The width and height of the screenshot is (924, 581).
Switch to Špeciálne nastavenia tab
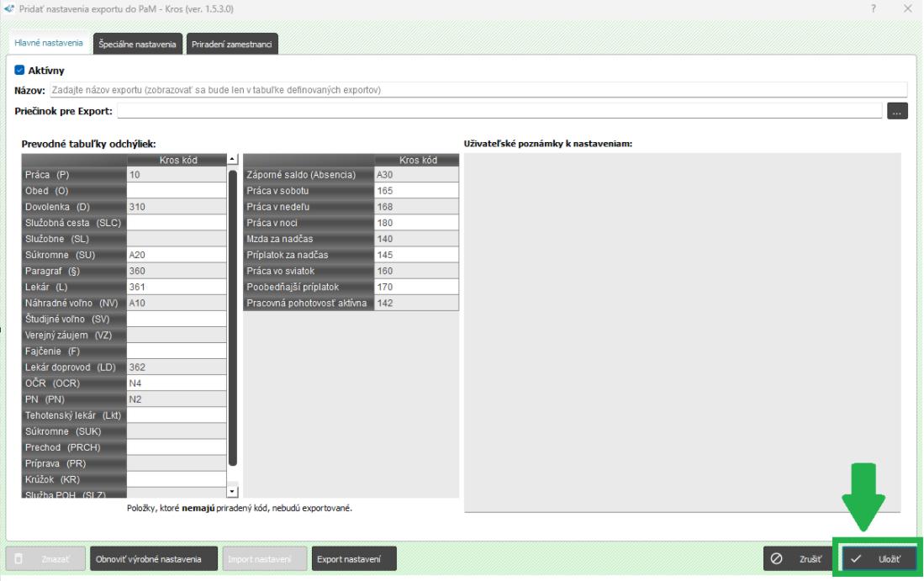pos(137,45)
